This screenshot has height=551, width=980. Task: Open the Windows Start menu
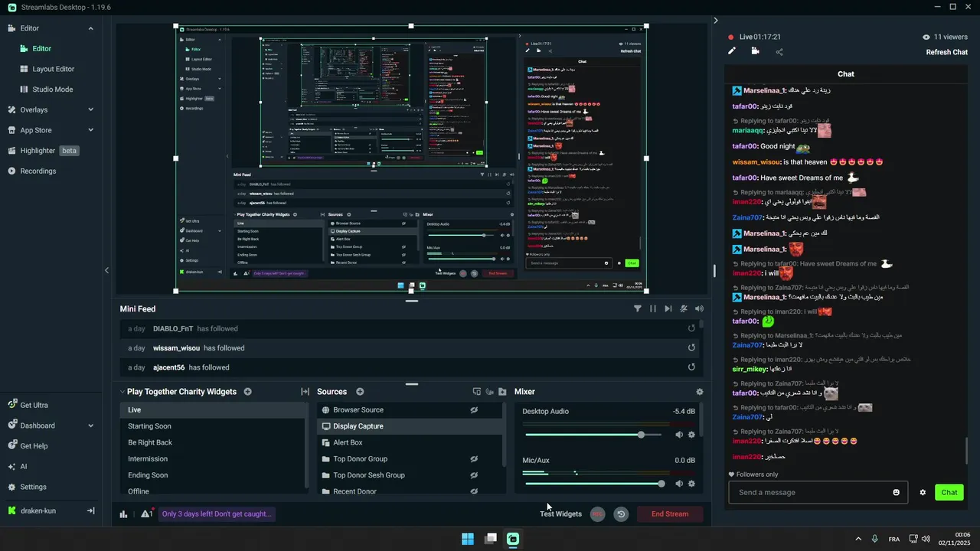point(468,539)
